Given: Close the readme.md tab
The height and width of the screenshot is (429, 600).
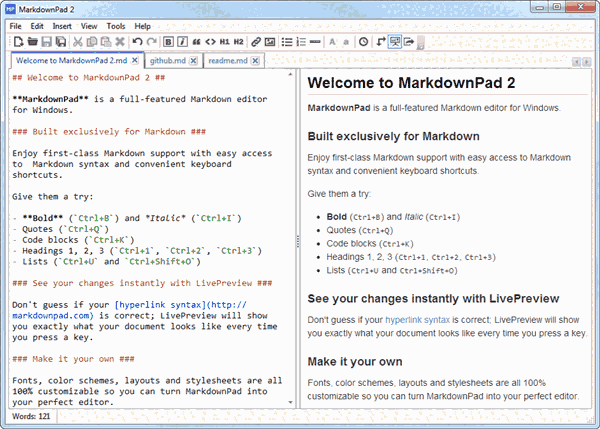Looking at the screenshot, I should coord(255,60).
